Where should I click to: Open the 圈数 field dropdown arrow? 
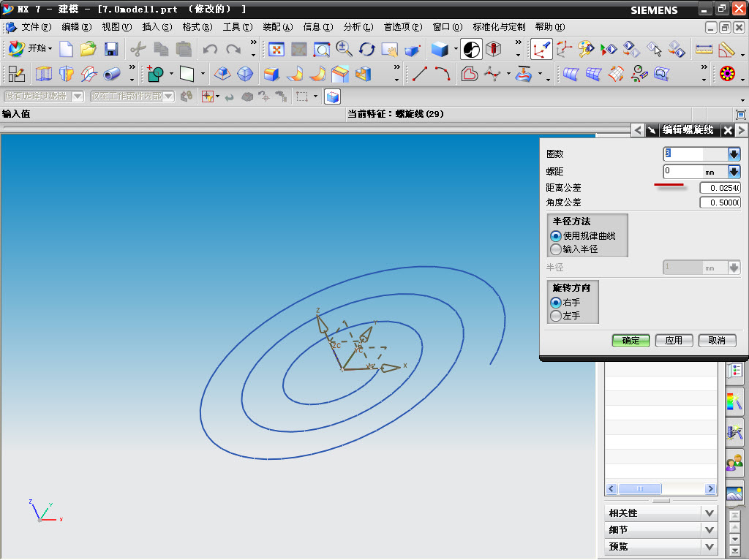tap(734, 154)
